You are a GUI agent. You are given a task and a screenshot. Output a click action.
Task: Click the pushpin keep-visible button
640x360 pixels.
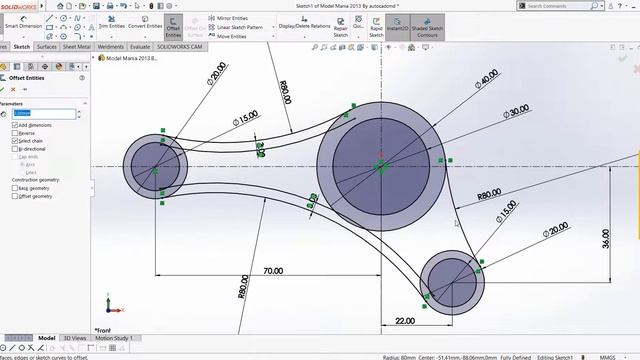pyautogui.click(x=25, y=89)
